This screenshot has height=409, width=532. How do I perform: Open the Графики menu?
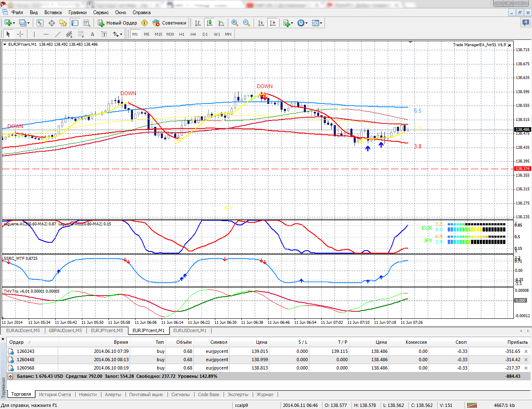pos(78,12)
